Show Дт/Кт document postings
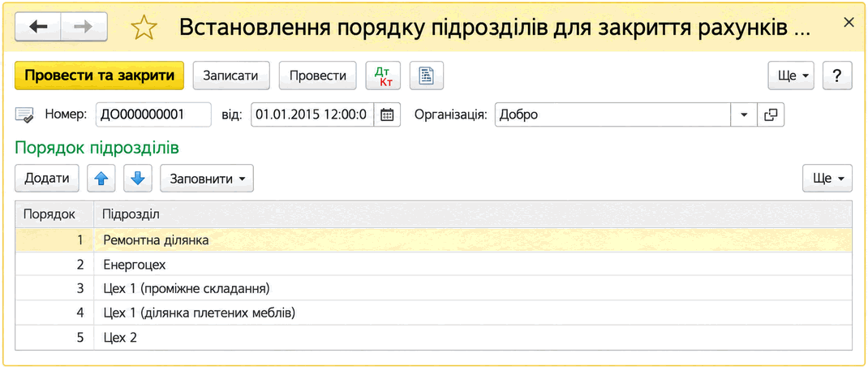 click(x=383, y=75)
